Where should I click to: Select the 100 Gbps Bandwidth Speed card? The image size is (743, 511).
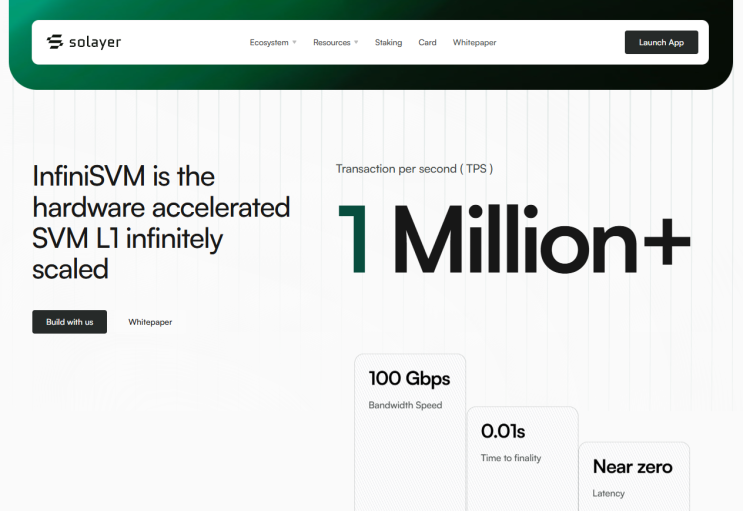pos(410,432)
